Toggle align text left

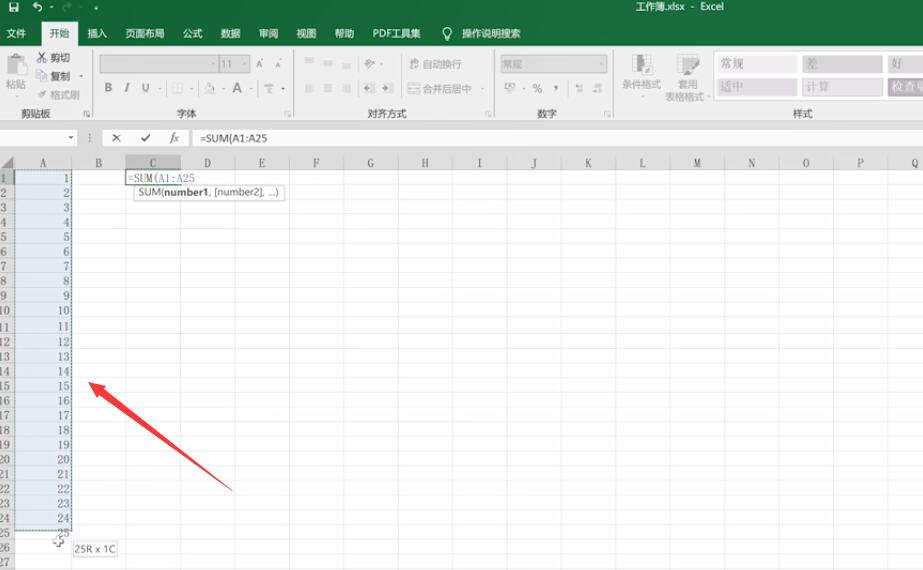click(309, 88)
